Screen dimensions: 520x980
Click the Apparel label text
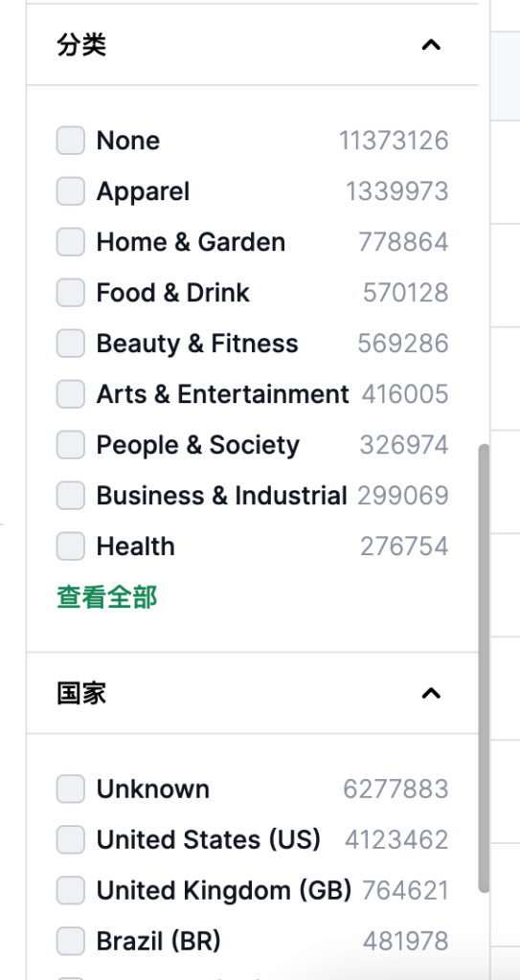(x=143, y=191)
